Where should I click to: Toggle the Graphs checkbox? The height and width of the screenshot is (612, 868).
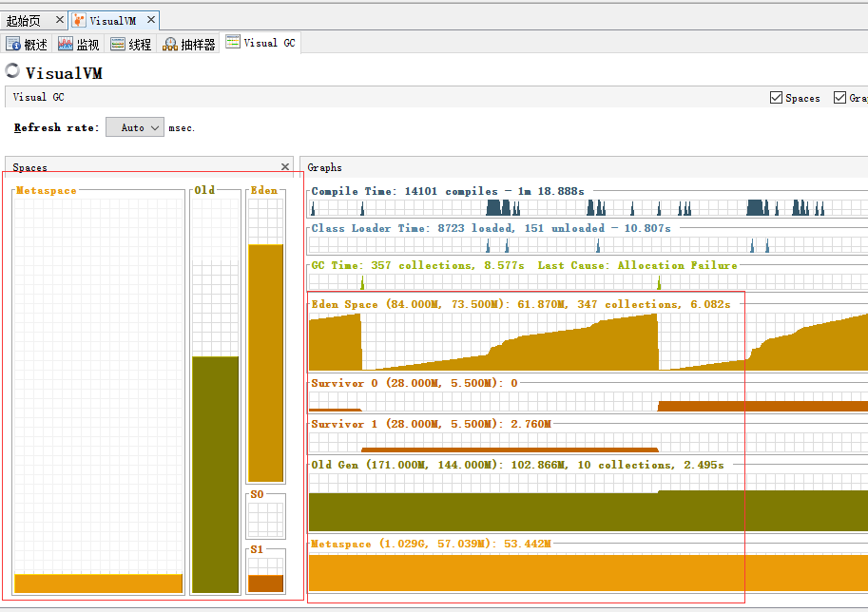coord(839,97)
